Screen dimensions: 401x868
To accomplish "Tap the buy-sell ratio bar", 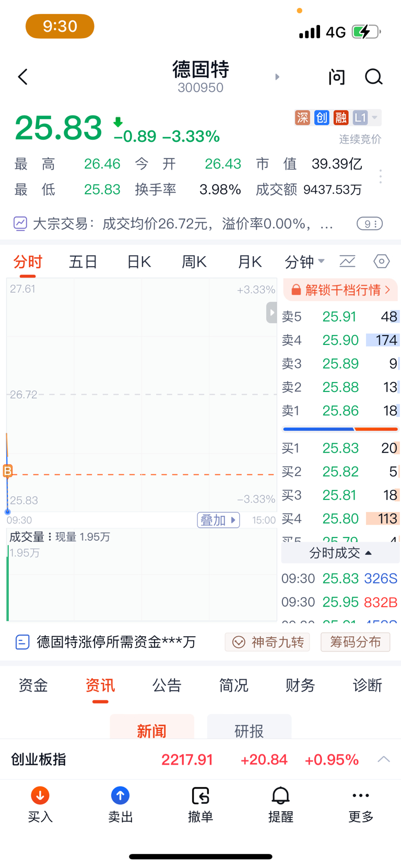I will pos(340,429).
